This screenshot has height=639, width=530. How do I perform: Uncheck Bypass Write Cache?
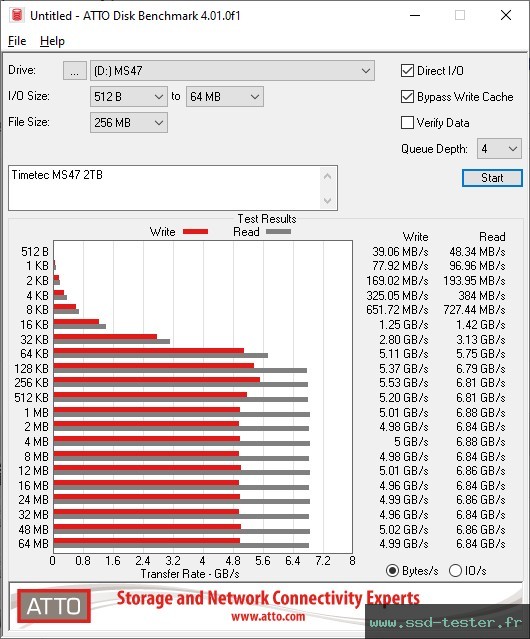pyautogui.click(x=407, y=97)
